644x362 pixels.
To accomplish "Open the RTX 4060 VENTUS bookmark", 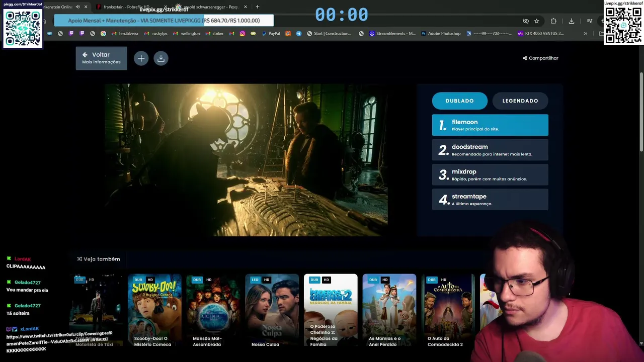I will pyautogui.click(x=541, y=34).
